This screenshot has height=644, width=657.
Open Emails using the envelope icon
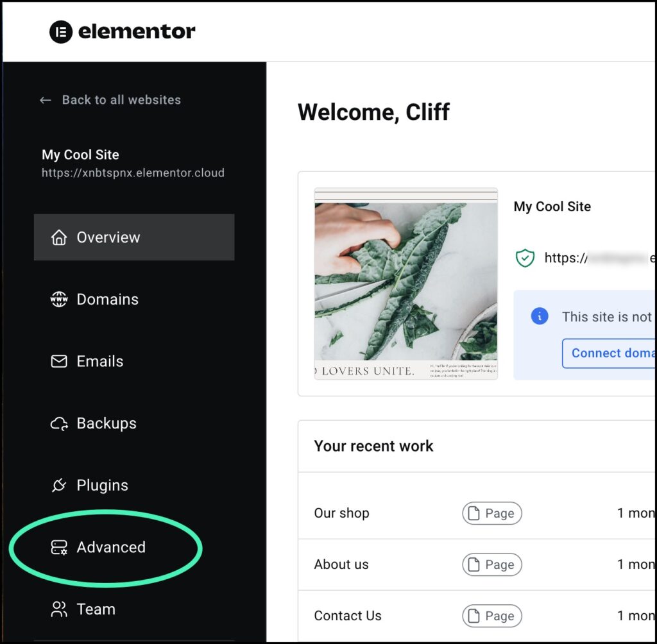point(58,360)
